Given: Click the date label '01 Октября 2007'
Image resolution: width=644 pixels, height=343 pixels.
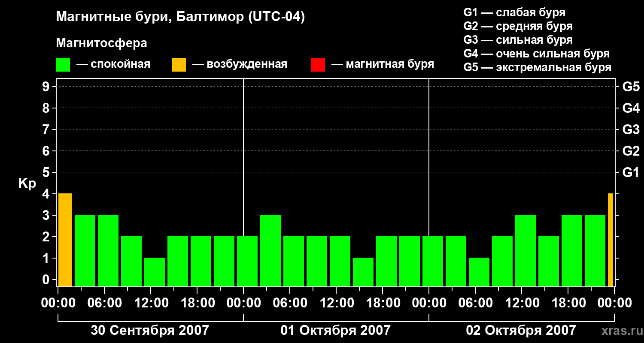Looking at the screenshot, I should pyautogui.click(x=336, y=330).
